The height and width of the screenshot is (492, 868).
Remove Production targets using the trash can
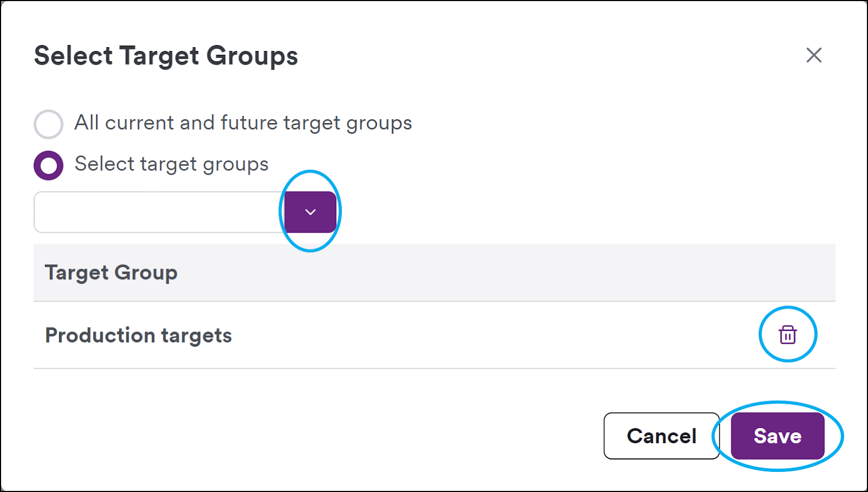click(788, 335)
